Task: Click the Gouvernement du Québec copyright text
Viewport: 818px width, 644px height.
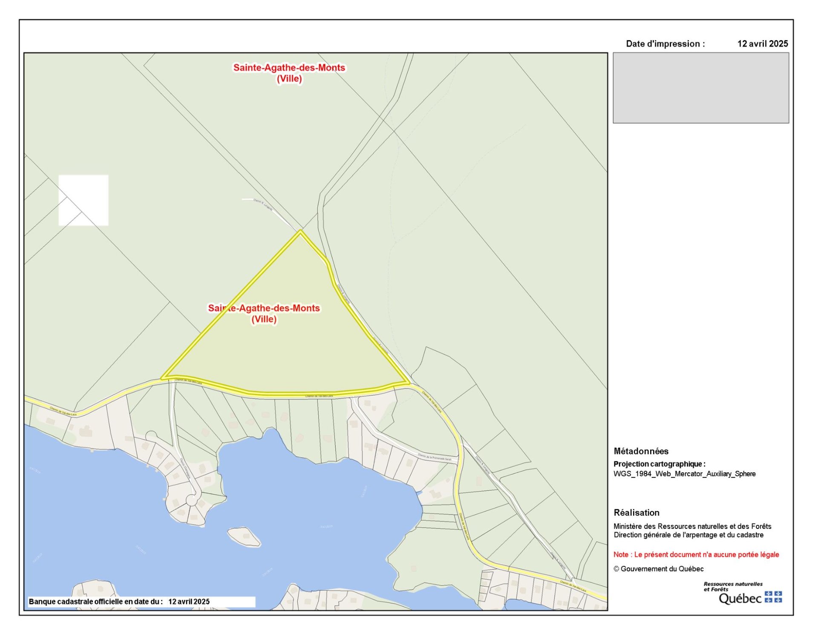Action: 658,569
